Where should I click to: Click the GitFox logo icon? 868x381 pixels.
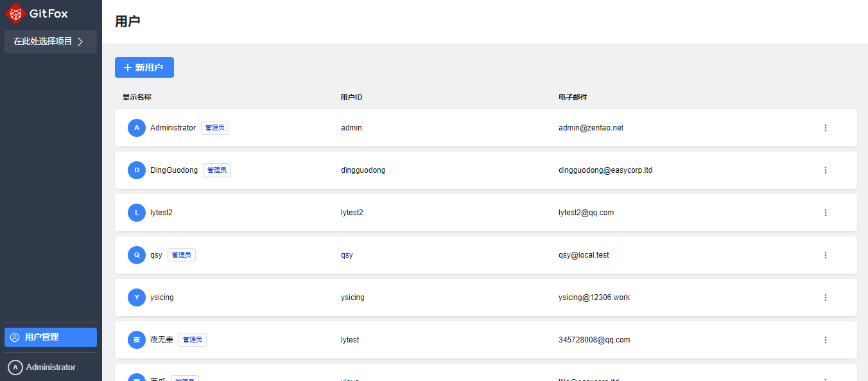pos(15,13)
